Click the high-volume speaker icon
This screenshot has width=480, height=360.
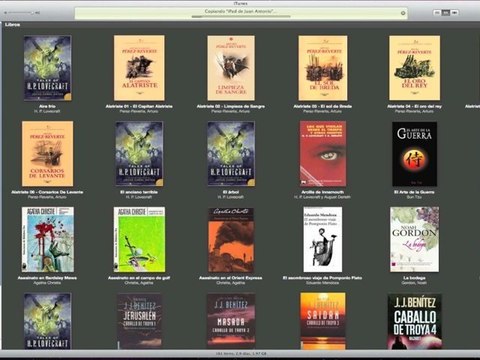click(x=37, y=13)
